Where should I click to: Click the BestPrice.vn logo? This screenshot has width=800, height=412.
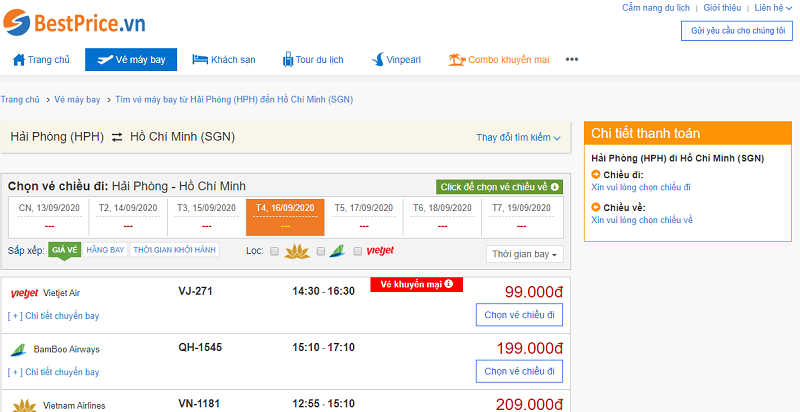click(x=74, y=23)
